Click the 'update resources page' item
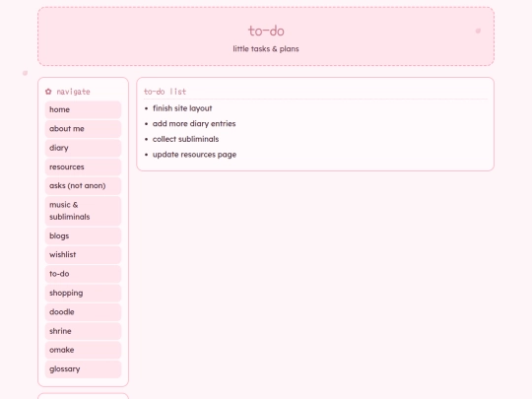 [x=194, y=155]
